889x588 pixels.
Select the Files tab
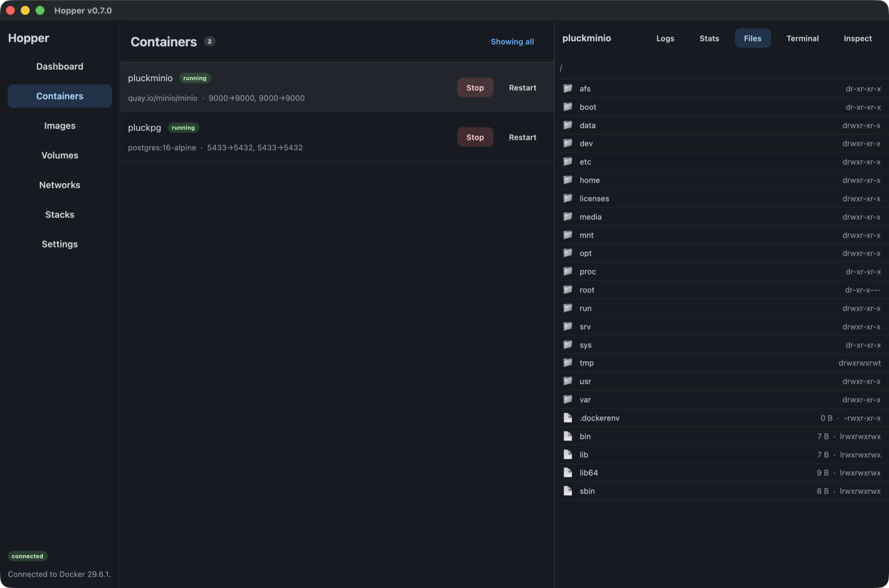click(753, 38)
